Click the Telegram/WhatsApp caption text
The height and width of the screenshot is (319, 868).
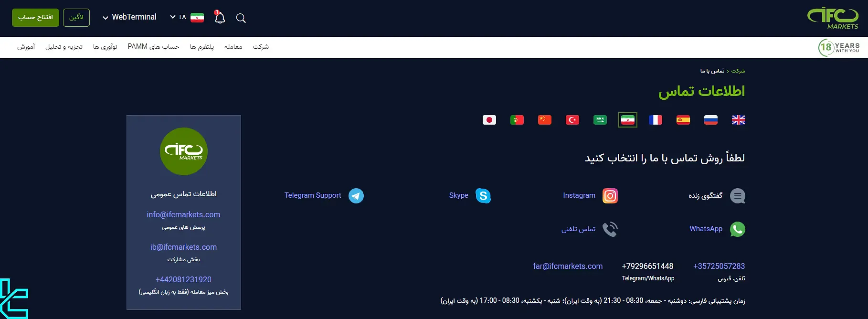[648, 278]
